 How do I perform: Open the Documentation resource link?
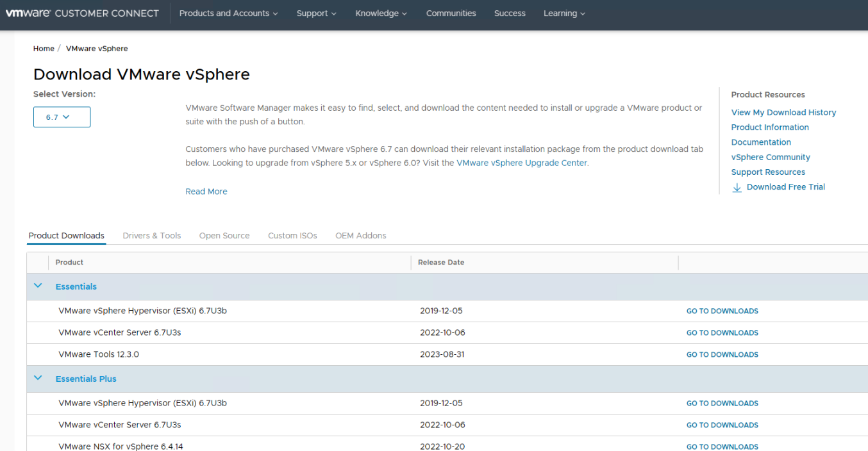[761, 142]
